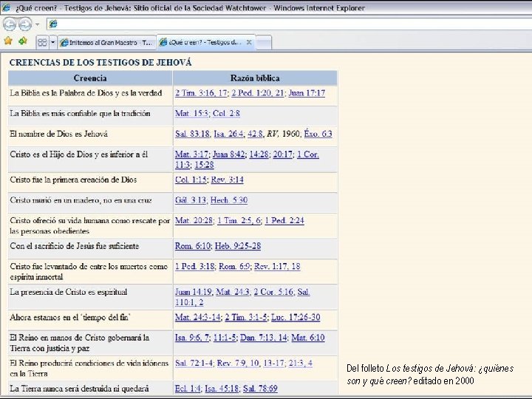Open recent pages dropdown arrow
Viewport: 532px width, 399px height.
point(38,24)
